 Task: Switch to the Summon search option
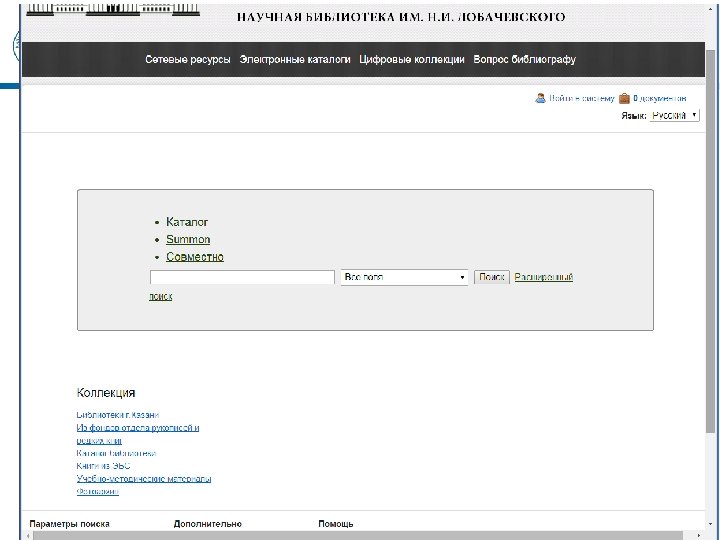pos(188,240)
